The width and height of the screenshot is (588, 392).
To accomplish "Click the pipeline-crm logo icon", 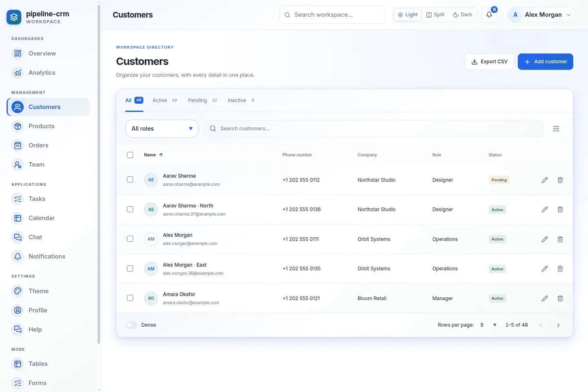I will coord(14,17).
